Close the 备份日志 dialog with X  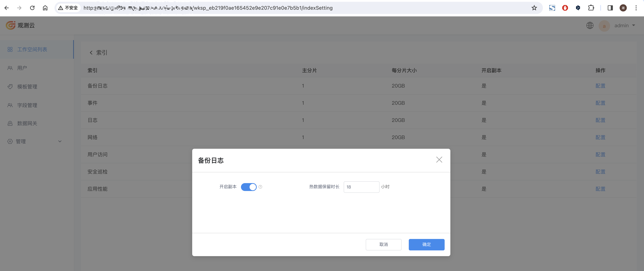439,160
